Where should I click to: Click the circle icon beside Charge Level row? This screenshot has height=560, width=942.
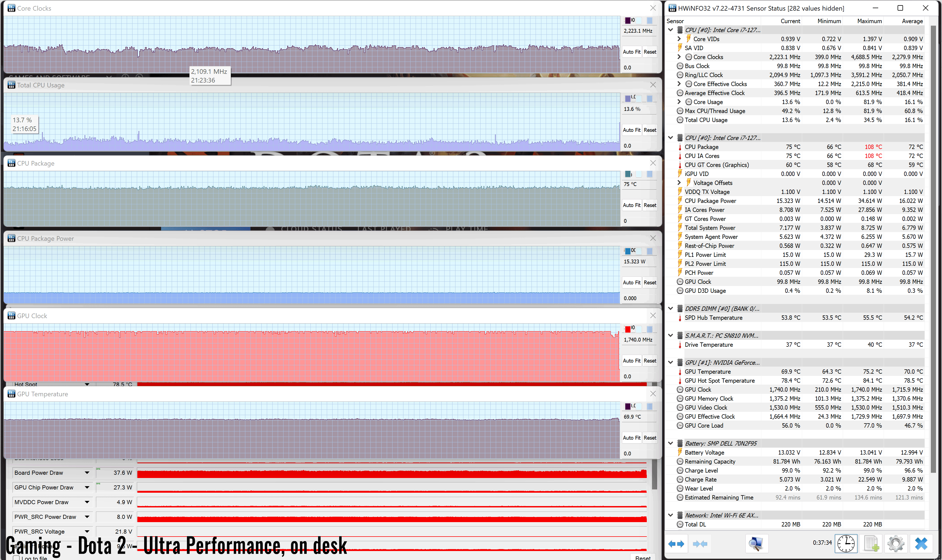click(x=680, y=471)
